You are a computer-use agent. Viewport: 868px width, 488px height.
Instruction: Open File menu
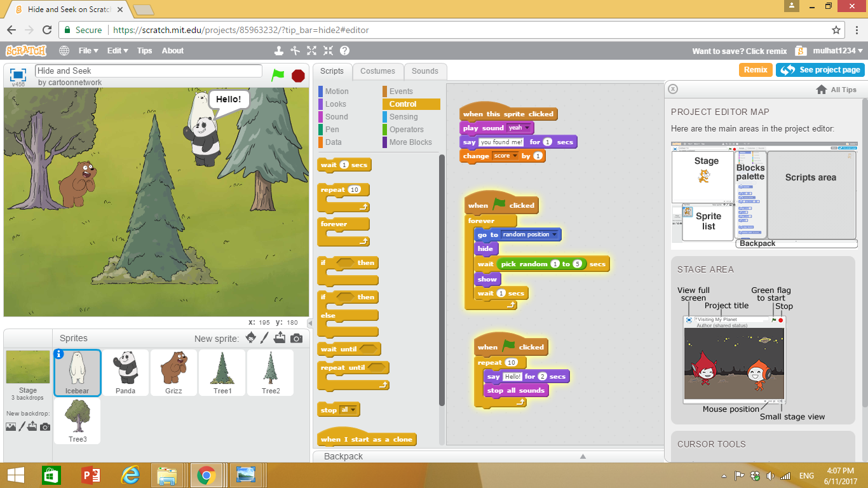[88, 51]
